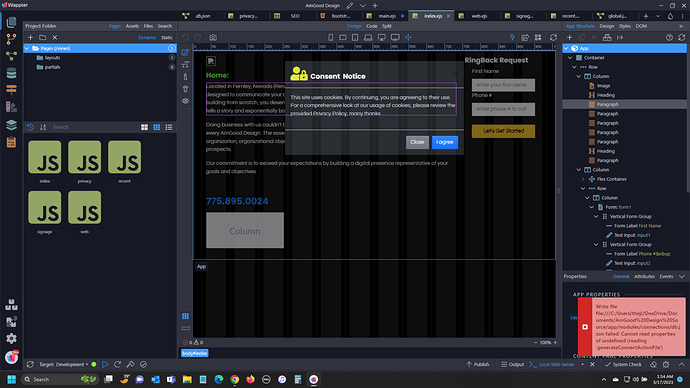Toggle Static mode in Project Folder
690x388 pixels.
click(167, 37)
